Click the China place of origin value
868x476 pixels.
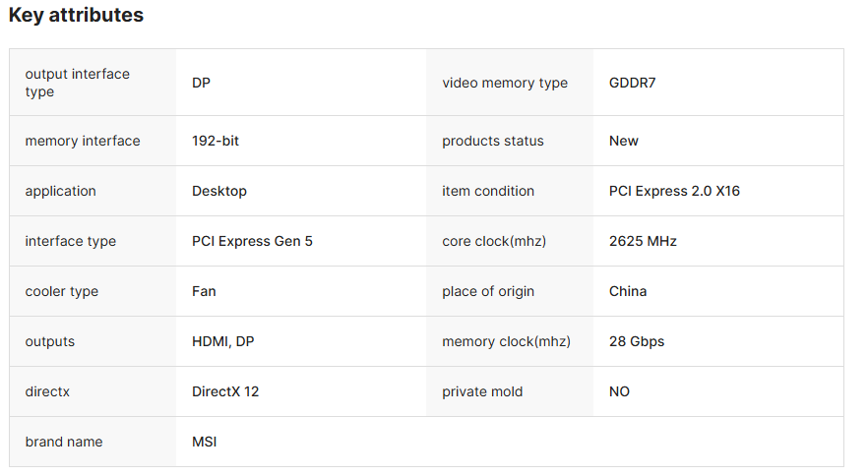pyautogui.click(x=628, y=292)
